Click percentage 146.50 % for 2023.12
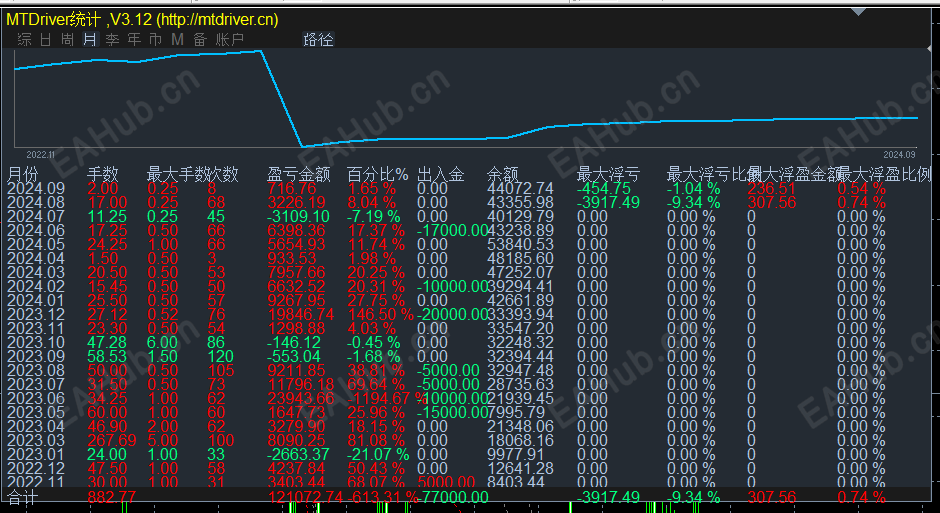Viewport: 940px width, 513px height. pos(381,315)
